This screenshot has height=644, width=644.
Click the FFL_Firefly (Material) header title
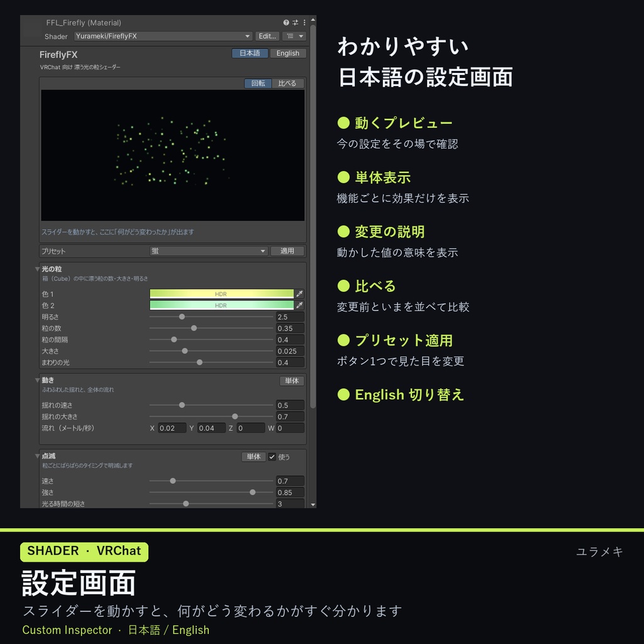click(84, 23)
